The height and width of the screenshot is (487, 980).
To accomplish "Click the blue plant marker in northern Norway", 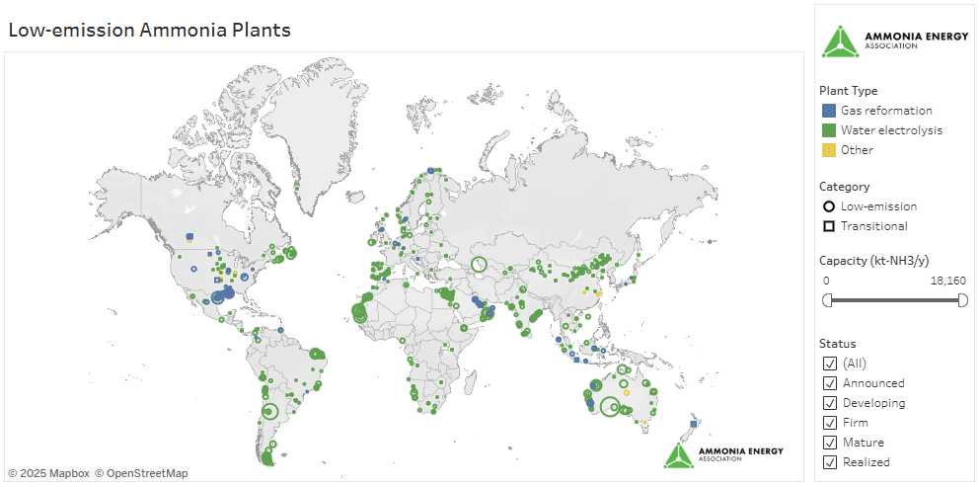I will click(x=430, y=170).
